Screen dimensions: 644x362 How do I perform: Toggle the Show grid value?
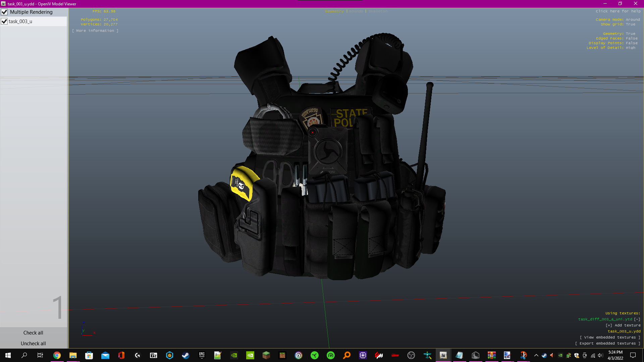630,24
